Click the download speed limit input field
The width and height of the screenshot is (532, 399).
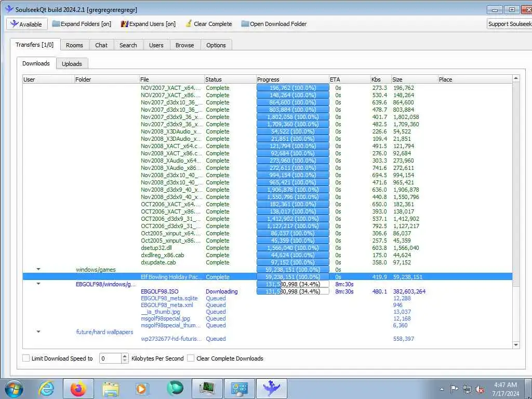click(x=110, y=358)
